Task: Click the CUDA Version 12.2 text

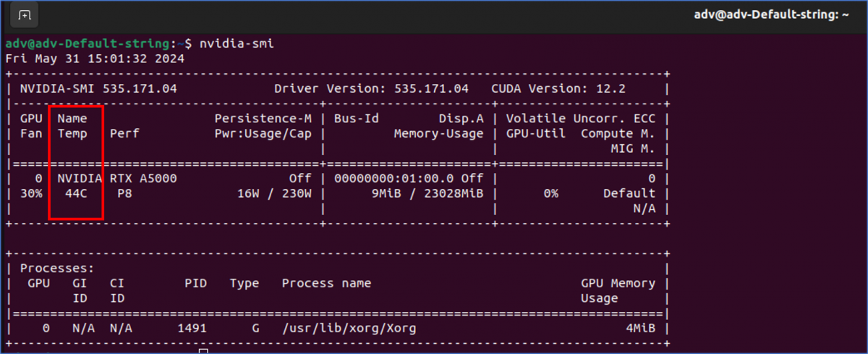Action: [558, 89]
